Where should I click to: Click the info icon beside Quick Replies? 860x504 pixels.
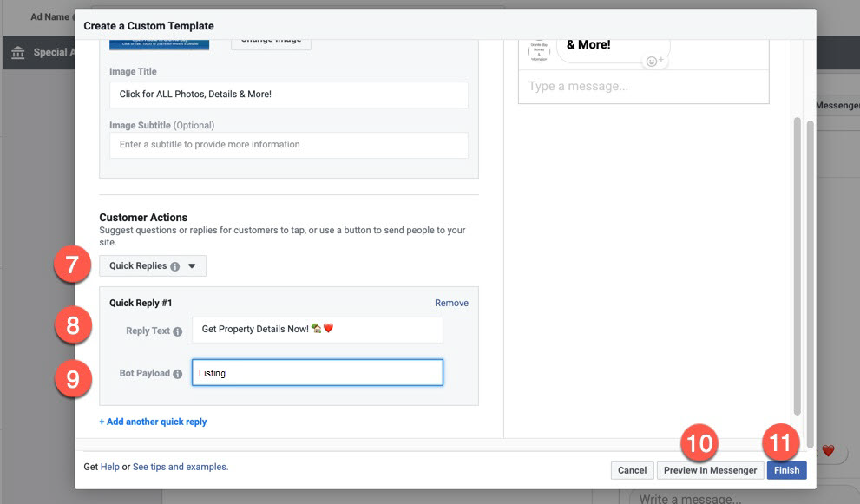click(x=174, y=266)
